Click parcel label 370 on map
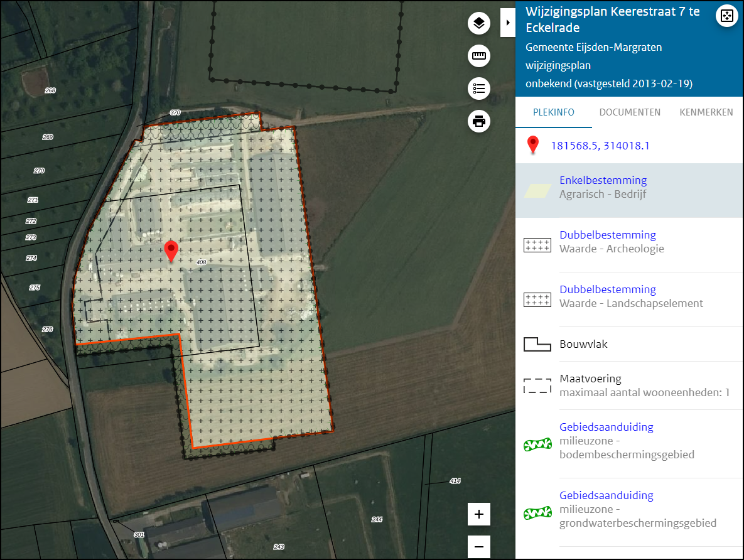 click(175, 112)
